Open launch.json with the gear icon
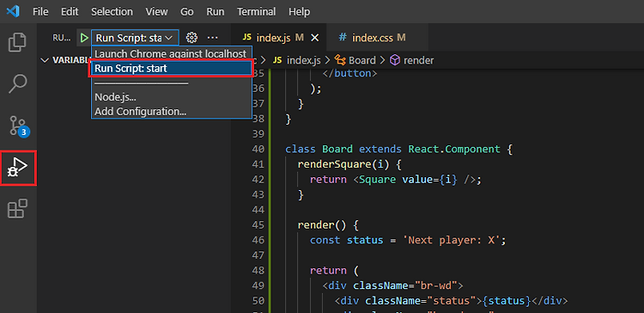This screenshot has width=644, height=313. (x=191, y=38)
